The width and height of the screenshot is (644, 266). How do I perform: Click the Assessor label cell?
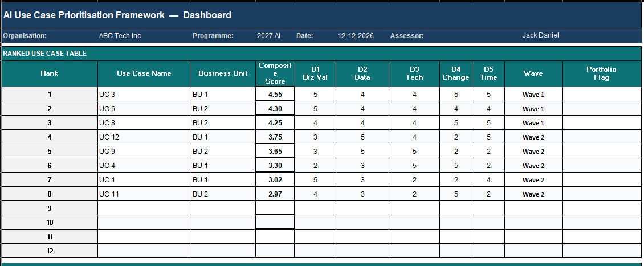point(414,36)
